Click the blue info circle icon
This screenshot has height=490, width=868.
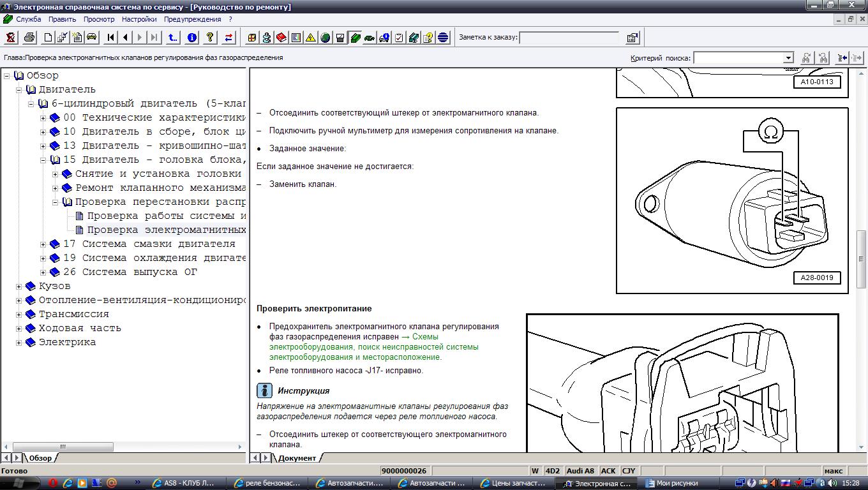(x=192, y=38)
